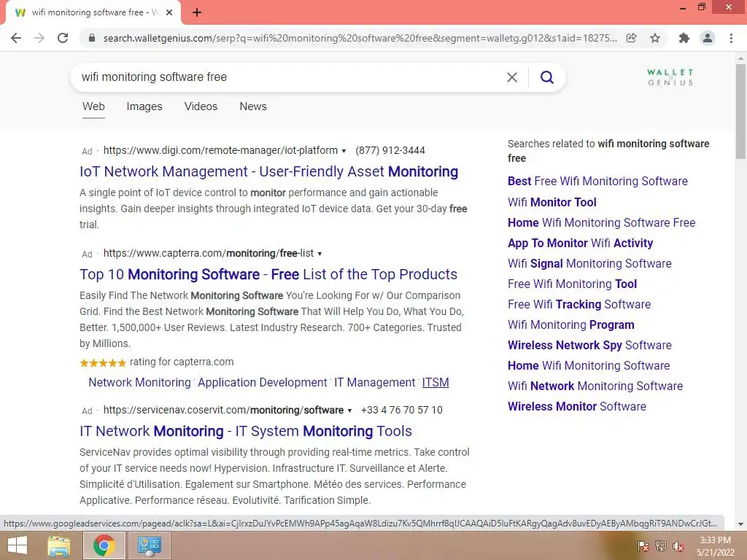Open a new browser tab
The width and height of the screenshot is (747, 560).
[x=197, y=12]
